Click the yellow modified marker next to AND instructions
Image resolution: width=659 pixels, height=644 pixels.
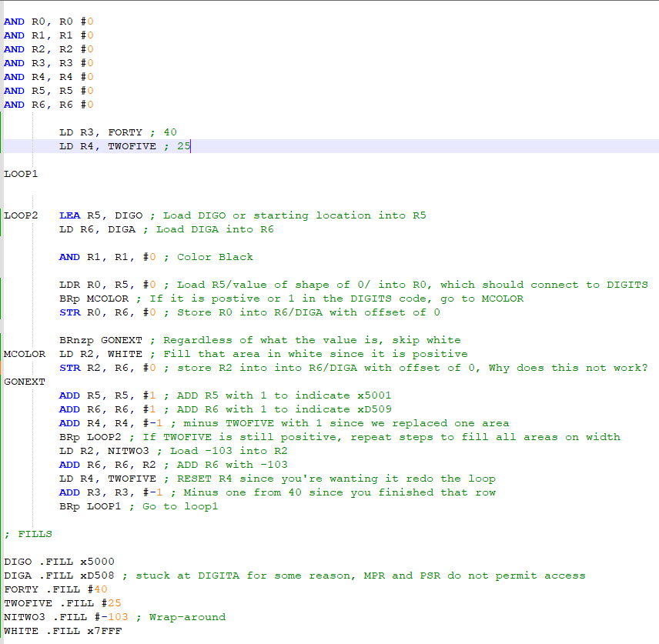point(2,62)
